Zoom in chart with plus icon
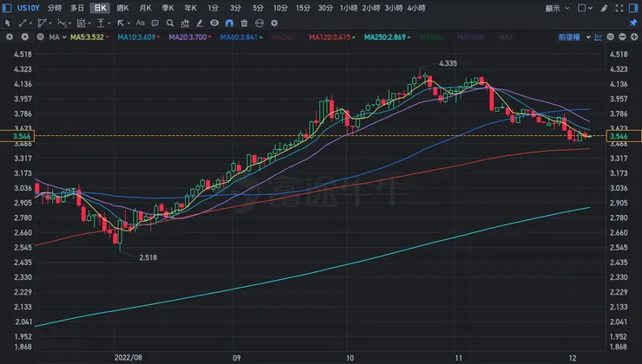 click(x=634, y=37)
